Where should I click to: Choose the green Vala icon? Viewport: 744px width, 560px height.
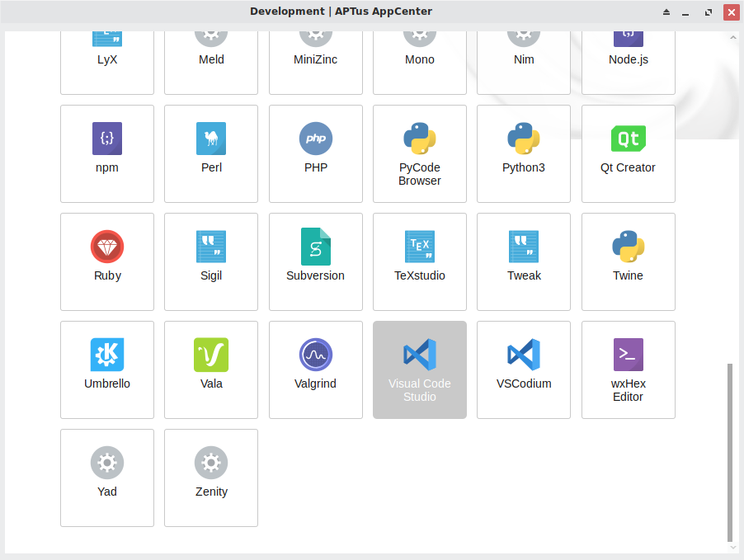click(x=211, y=355)
